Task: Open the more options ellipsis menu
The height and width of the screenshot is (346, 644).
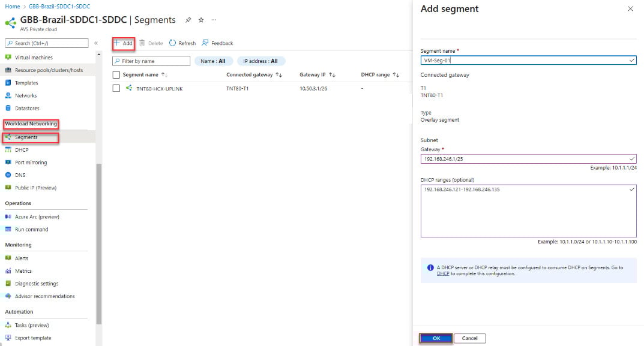Action: pyautogui.click(x=214, y=20)
